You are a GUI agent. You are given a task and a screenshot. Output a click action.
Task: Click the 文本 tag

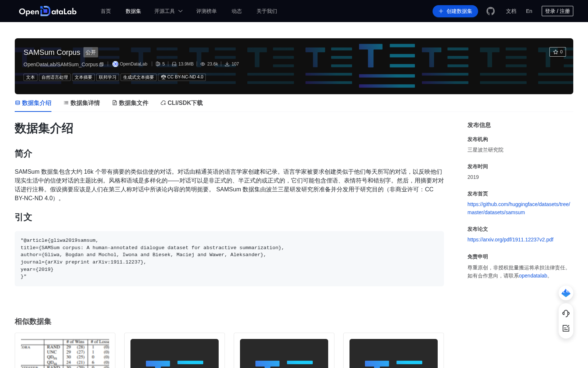click(x=31, y=77)
